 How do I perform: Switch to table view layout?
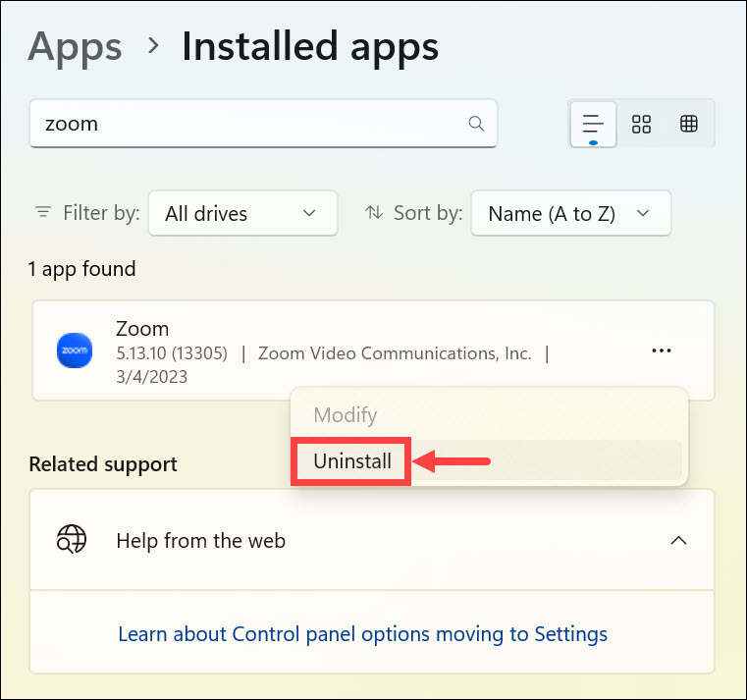coord(689,124)
